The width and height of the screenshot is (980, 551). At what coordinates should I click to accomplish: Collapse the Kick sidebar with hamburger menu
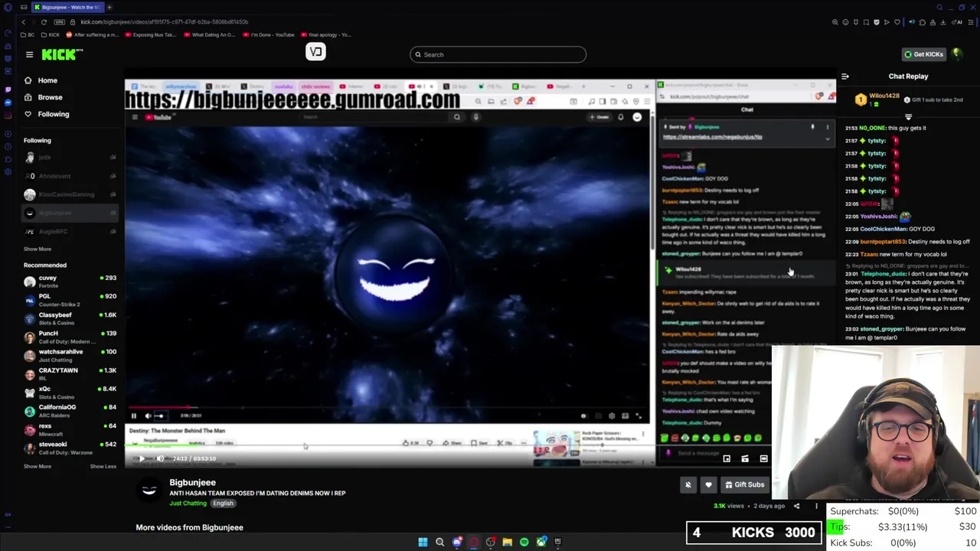[x=29, y=54]
